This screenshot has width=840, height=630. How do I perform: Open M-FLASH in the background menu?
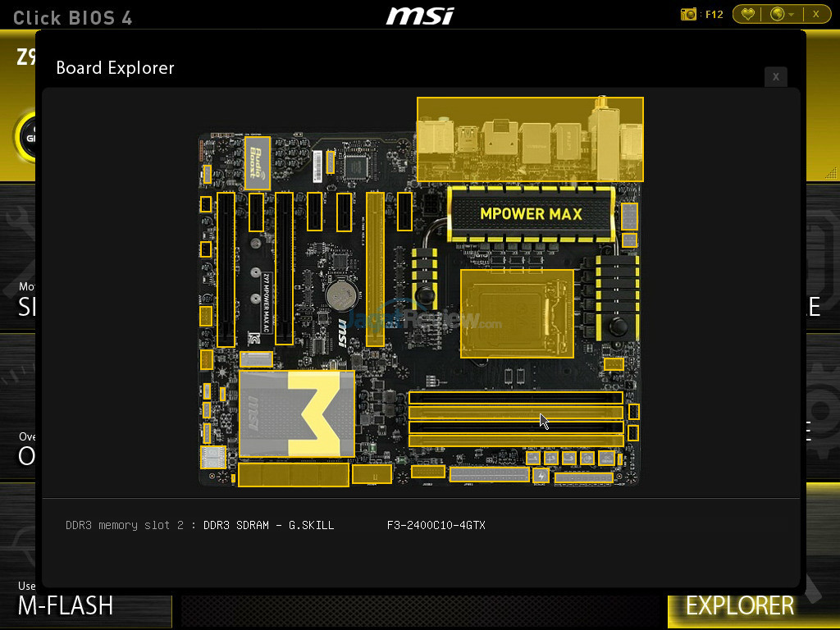(66, 606)
